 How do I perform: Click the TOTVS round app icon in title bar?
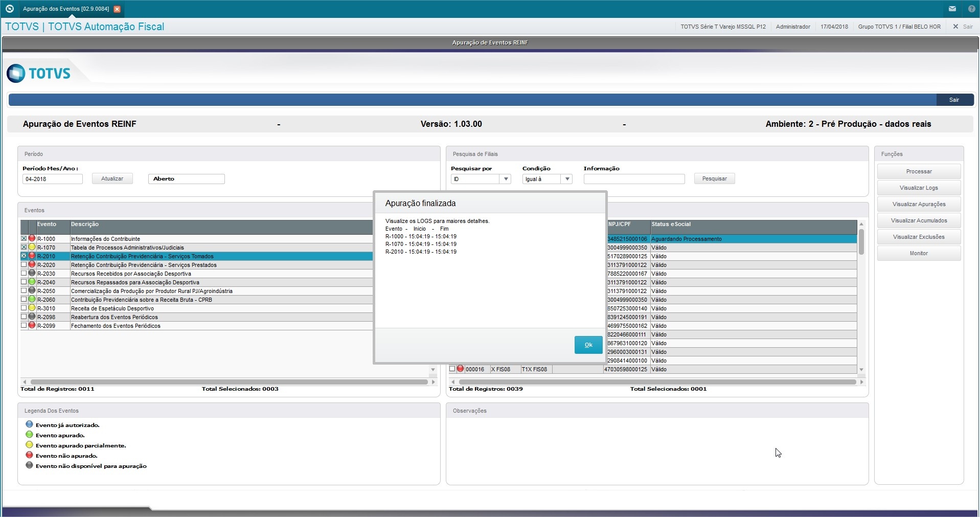click(x=9, y=9)
